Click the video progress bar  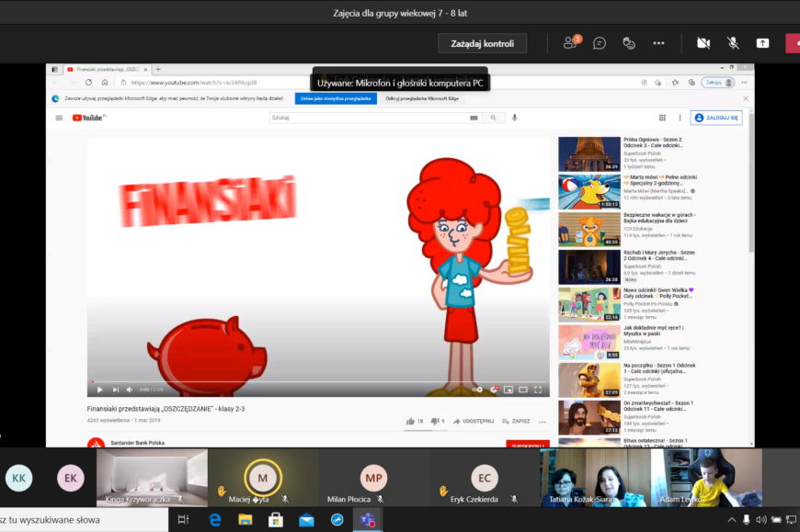point(318,381)
